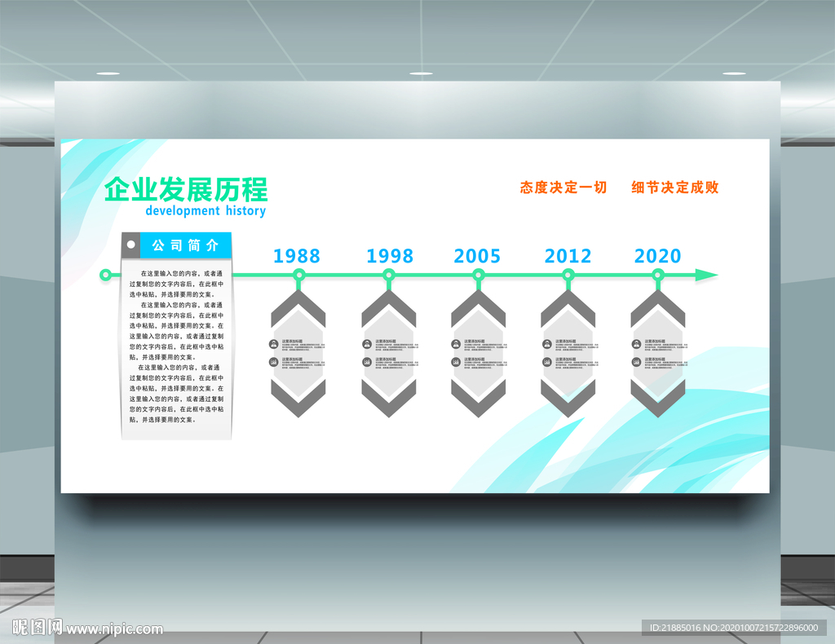
Task: Click the green heading 企业发展历程
Action: point(186,189)
